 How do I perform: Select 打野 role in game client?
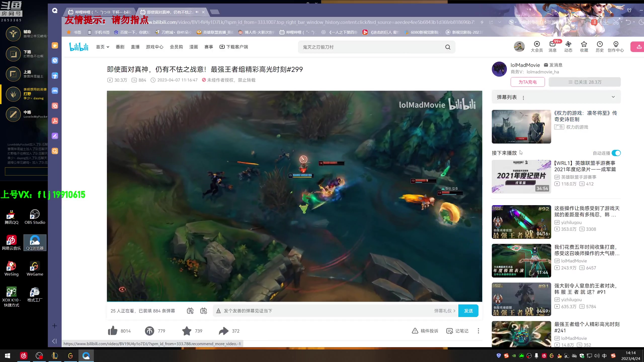(24, 94)
